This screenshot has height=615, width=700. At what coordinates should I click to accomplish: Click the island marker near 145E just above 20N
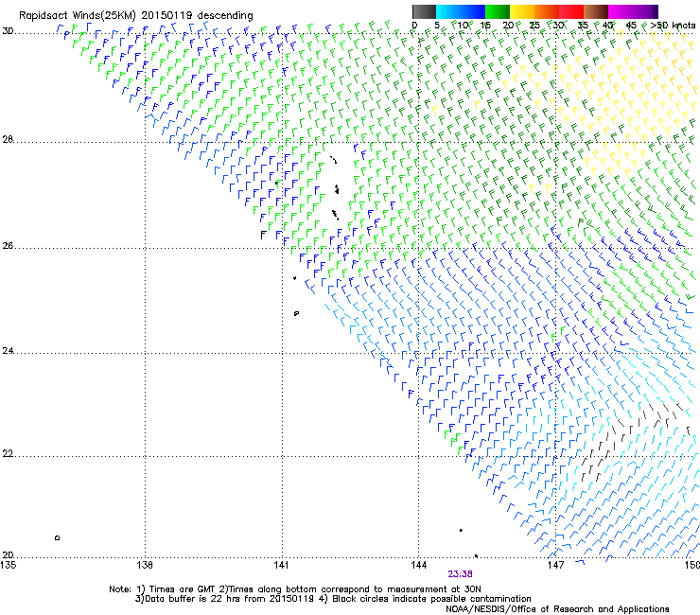(461, 530)
